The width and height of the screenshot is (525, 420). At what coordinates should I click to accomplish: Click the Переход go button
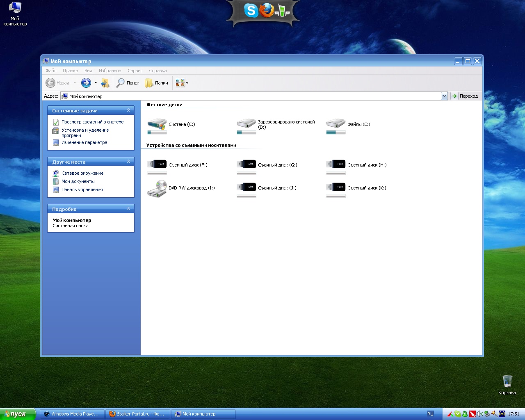465,96
